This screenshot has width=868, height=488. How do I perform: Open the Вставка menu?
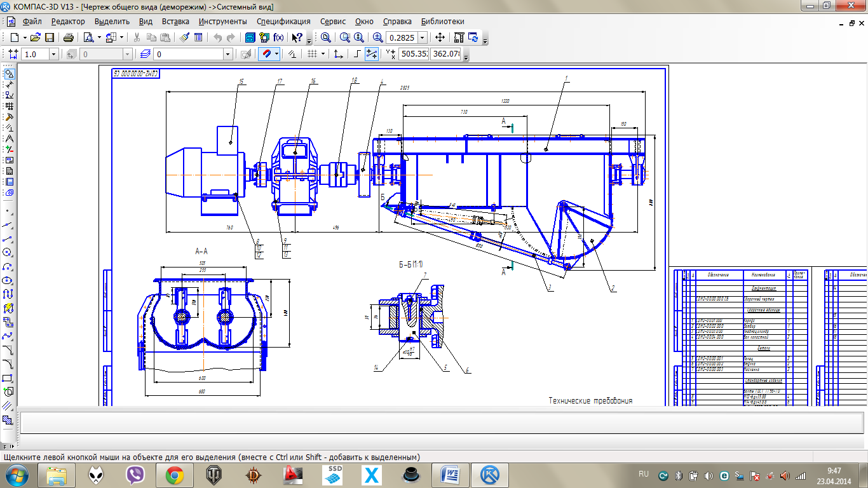pyautogui.click(x=175, y=21)
